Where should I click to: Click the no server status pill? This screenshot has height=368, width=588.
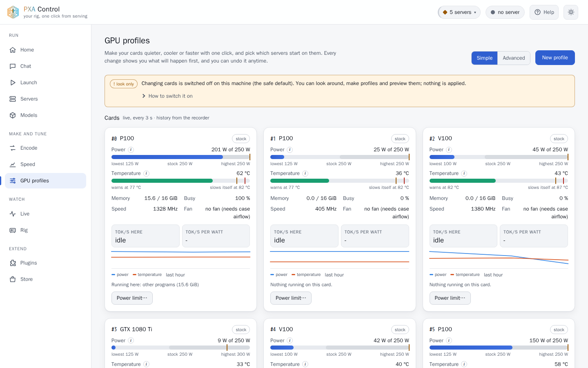[505, 12]
